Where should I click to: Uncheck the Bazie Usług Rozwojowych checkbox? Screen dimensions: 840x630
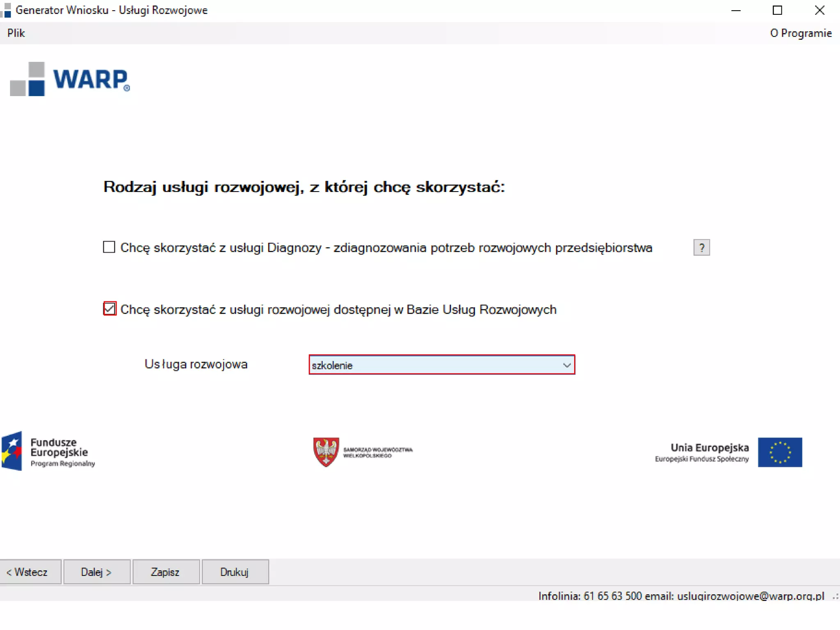(x=110, y=309)
